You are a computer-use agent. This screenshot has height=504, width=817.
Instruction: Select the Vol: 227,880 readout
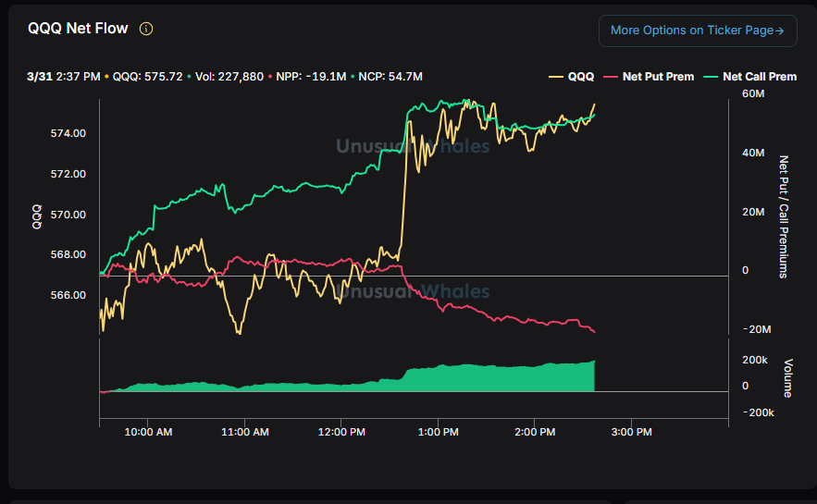coord(229,77)
